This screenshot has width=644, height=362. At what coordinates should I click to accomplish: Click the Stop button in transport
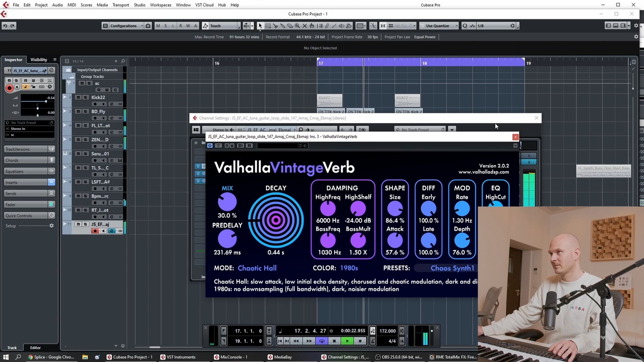(334, 341)
